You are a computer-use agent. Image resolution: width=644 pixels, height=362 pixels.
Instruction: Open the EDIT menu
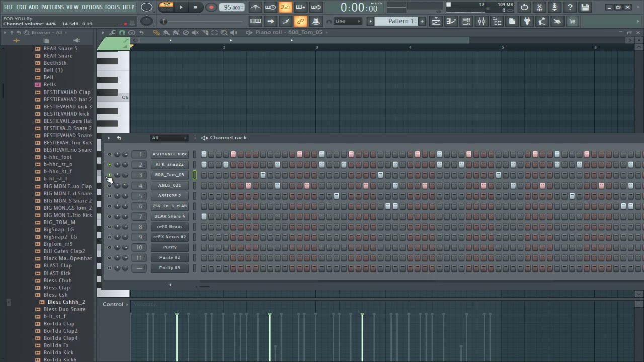pos(21,7)
